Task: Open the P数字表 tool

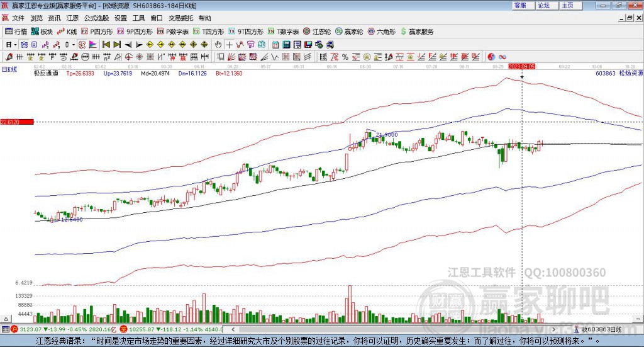Action: click(x=172, y=31)
